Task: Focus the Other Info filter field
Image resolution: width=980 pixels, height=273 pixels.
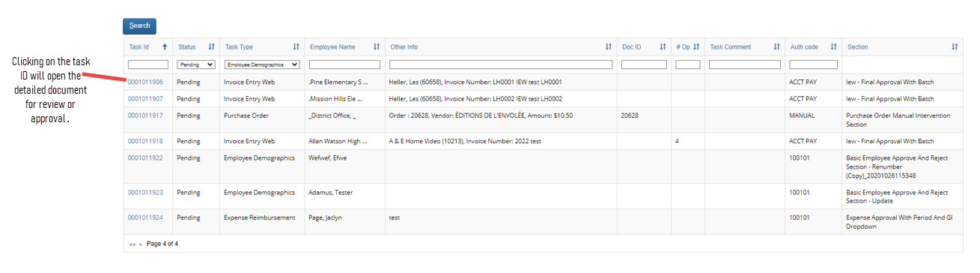Action: coord(501,64)
